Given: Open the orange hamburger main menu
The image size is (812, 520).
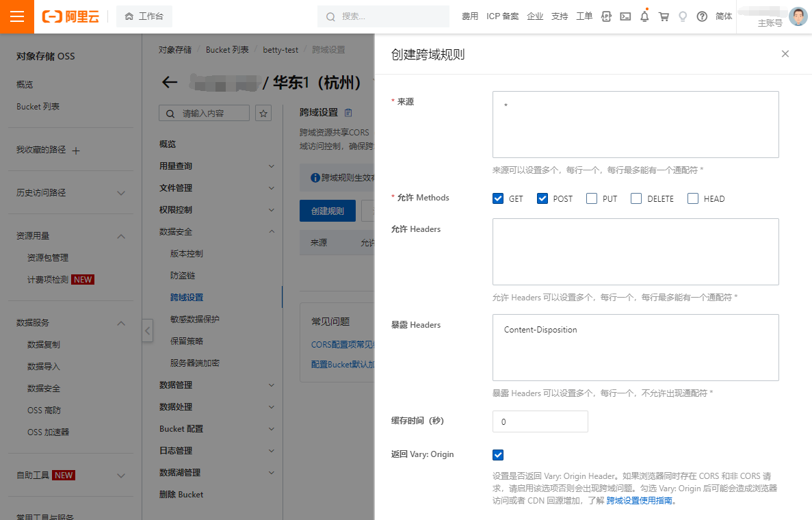Looking at the screenshot, I should click(17, 16).
